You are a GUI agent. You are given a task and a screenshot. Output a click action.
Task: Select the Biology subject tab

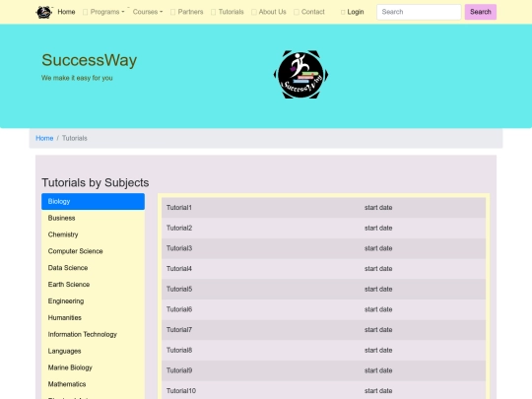93,202
